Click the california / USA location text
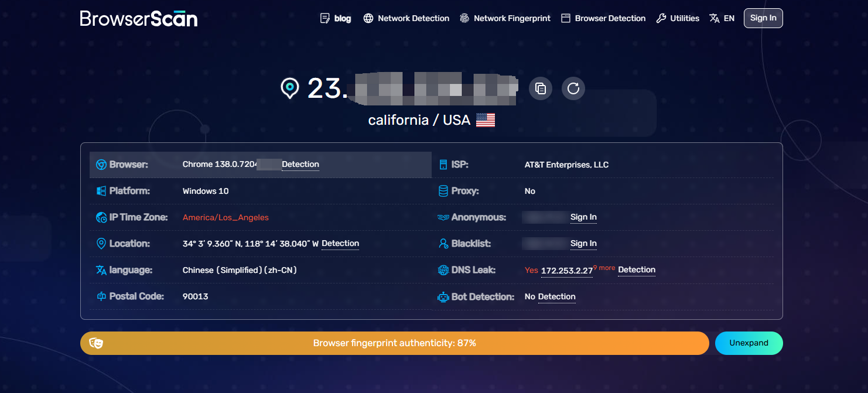 pos(419,120)
